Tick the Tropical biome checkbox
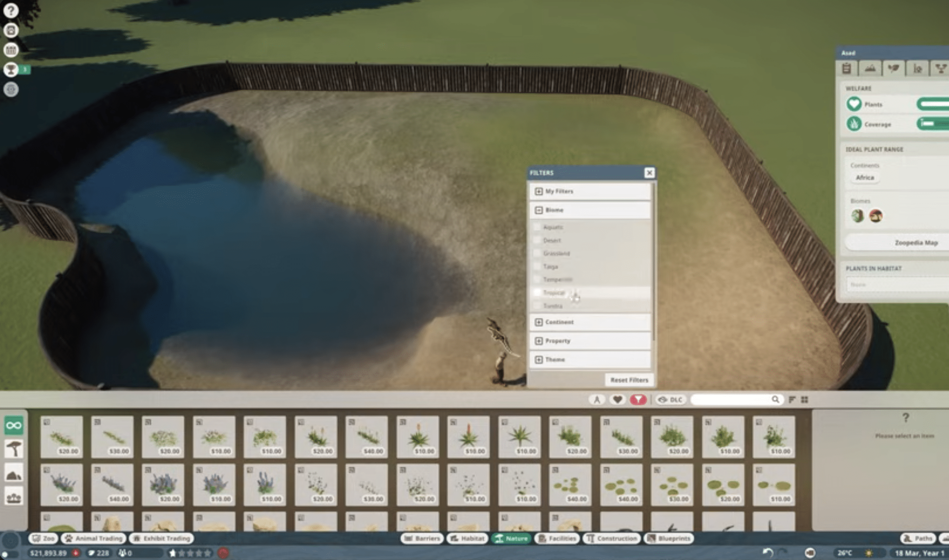The width and height of the screenshot is (949, 560). (537, 292)
